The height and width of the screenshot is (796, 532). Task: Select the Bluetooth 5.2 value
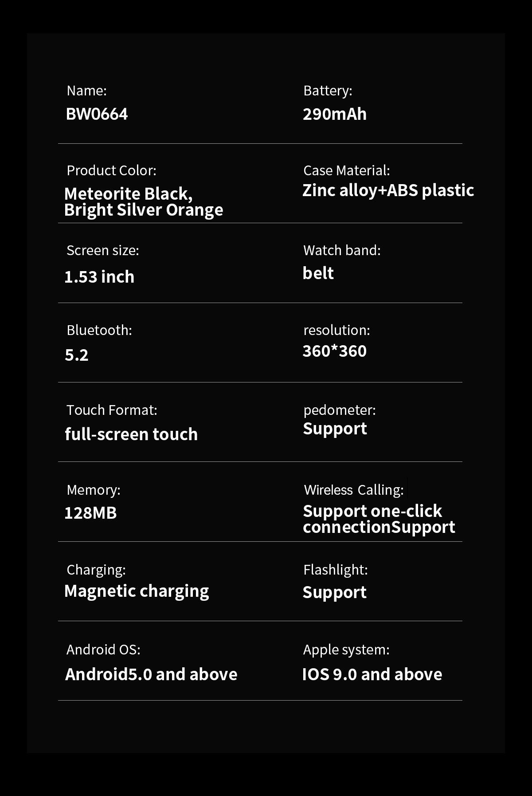77,355
